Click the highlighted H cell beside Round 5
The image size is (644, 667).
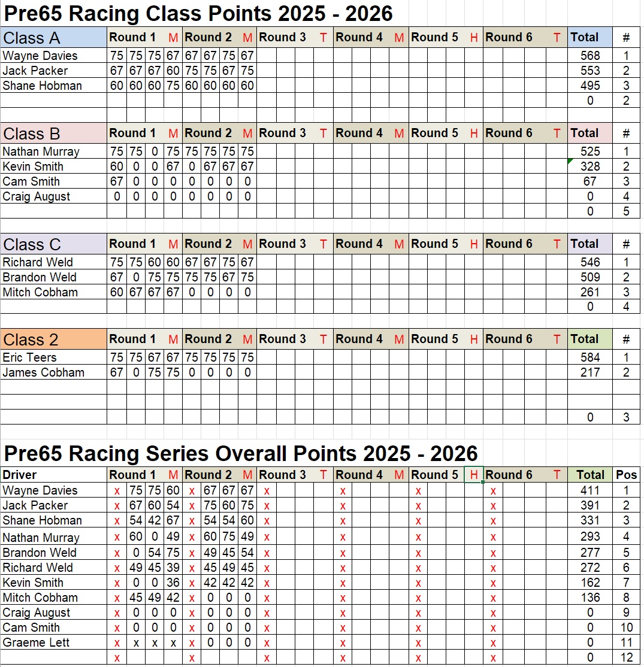(x=474, y=475)
